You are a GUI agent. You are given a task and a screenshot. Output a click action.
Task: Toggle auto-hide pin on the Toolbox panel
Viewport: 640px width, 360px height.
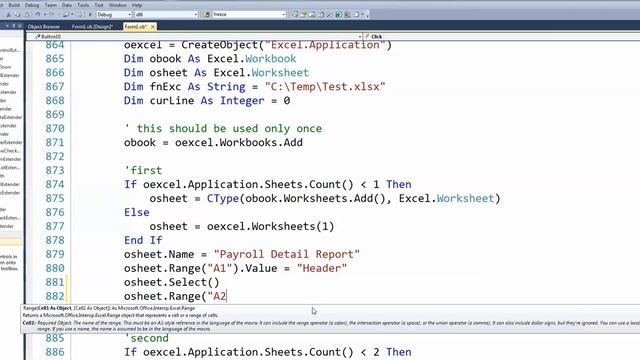(x=13, y=26)
